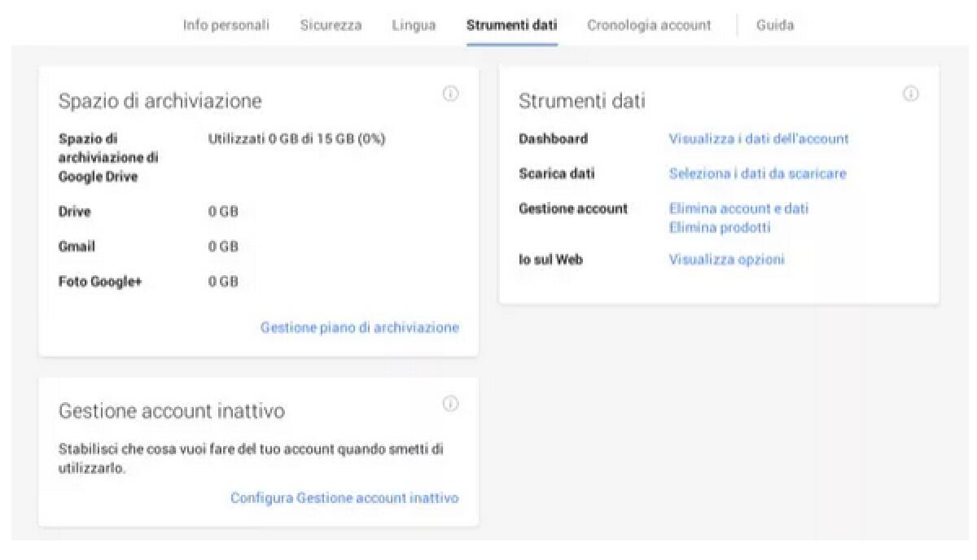The height and width of the screenshot is (560, 977).
Task: Open the Cronologia account tab
Action: pyautogui.click(x=648, y=24)
